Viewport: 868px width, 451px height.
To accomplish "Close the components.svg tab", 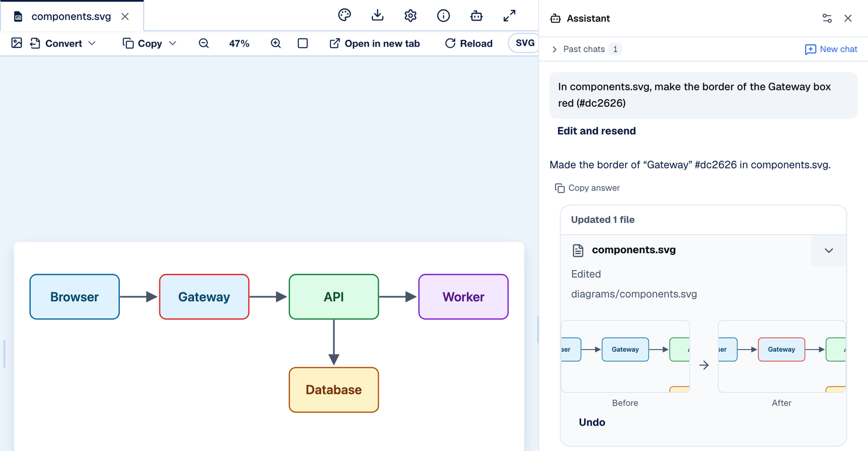I will tap(125, 16).
